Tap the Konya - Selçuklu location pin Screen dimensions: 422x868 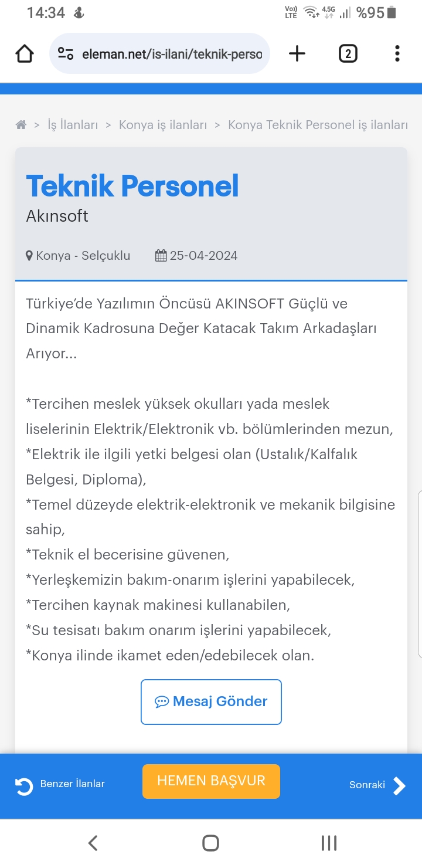[29, 256]
